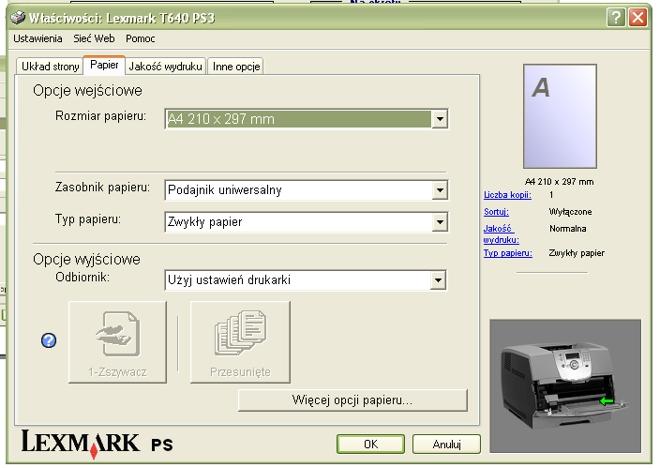Click the Anuluj button

446,444
